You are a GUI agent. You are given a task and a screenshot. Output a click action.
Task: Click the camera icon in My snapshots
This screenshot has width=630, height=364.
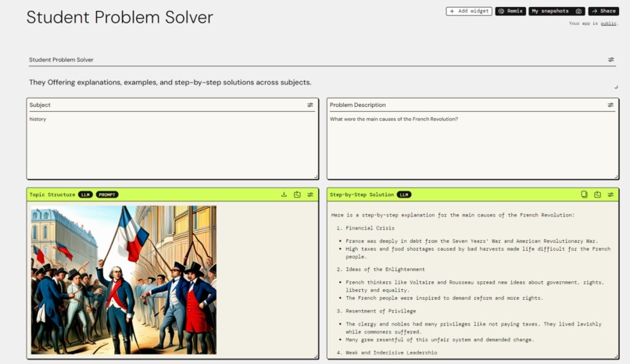click(578, 11)
